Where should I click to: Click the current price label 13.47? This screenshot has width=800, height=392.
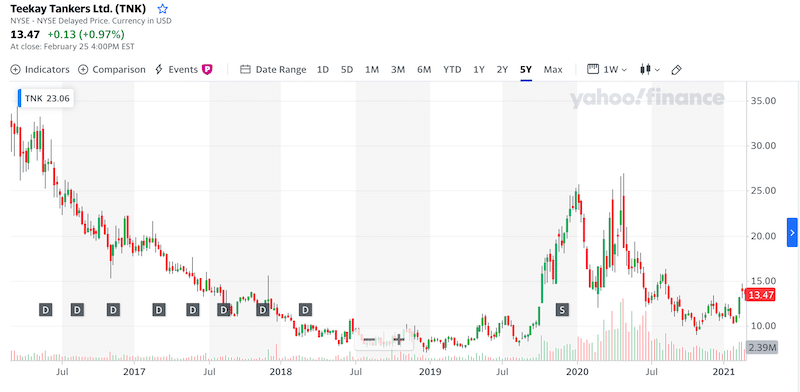[761, 295]
